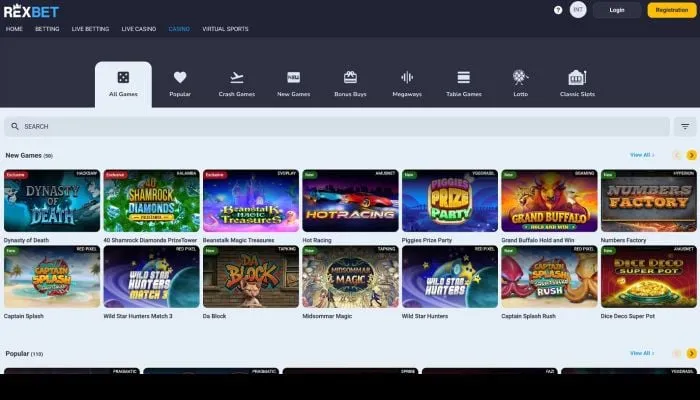Open the help question mark icon

[x=558, y=10]
